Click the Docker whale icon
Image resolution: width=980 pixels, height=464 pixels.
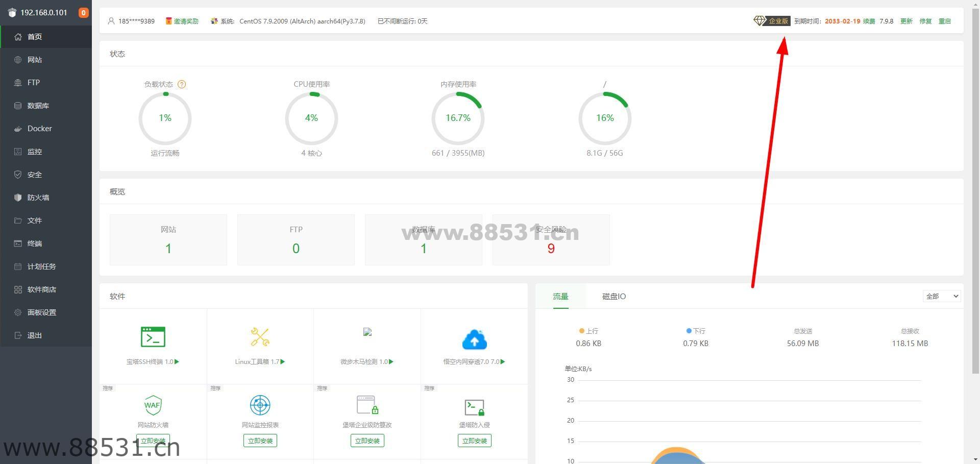point(18,129)
